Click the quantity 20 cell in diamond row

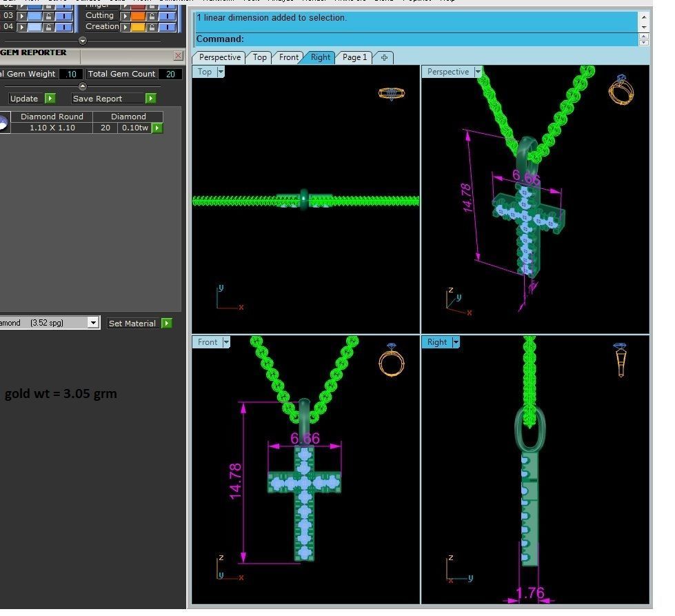105,128
